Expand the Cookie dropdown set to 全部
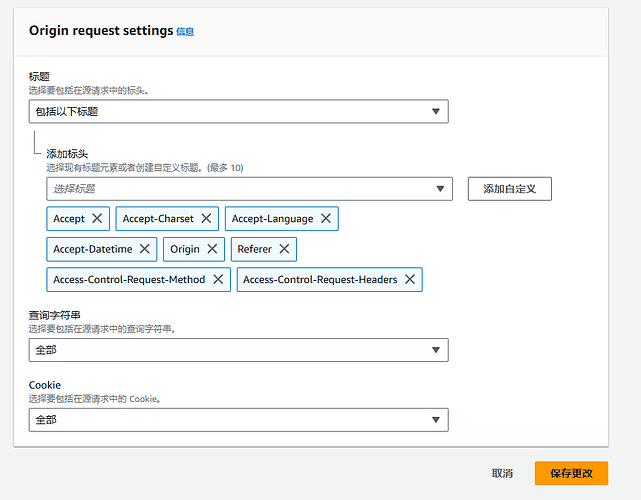The image size is (641, 500). tap(239, 420)
